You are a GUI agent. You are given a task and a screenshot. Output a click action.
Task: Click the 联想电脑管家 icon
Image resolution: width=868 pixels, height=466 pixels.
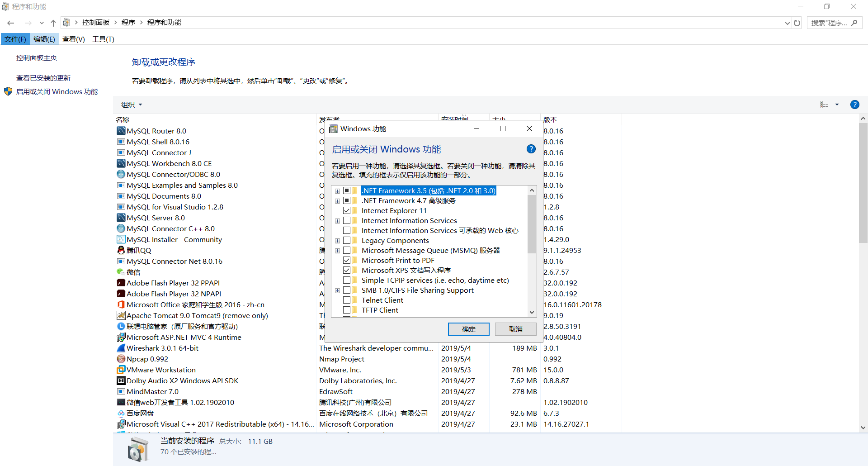tap(121, 326)
